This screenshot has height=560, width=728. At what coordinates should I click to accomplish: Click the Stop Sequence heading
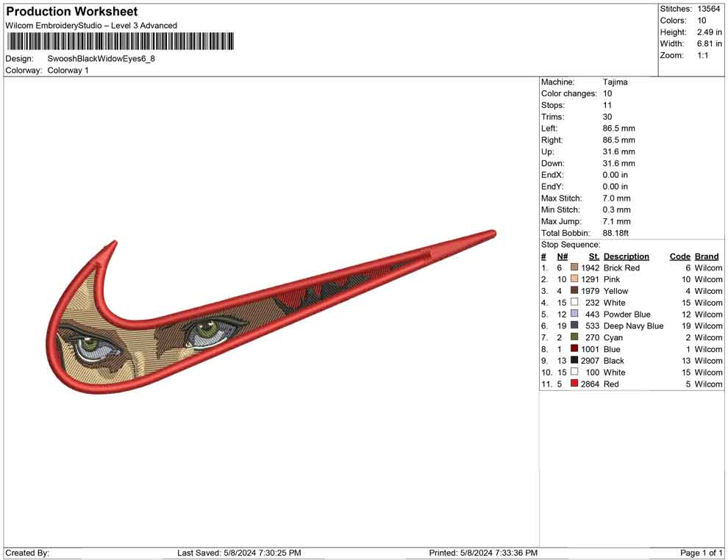pyautogui.click(x=571, y=245)
